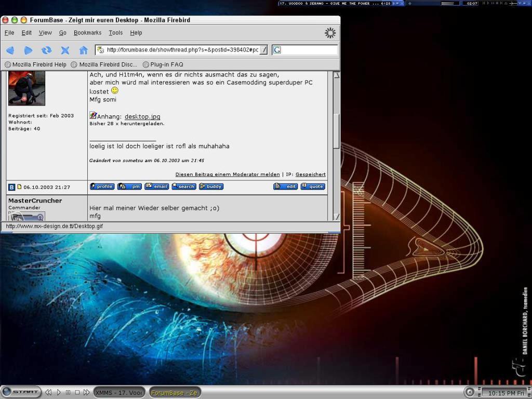The width and height of the screenshot is (532, 399).
Task: Open the Mozilla Firebird Disc... bookmark
Action: tap(104, 64)
